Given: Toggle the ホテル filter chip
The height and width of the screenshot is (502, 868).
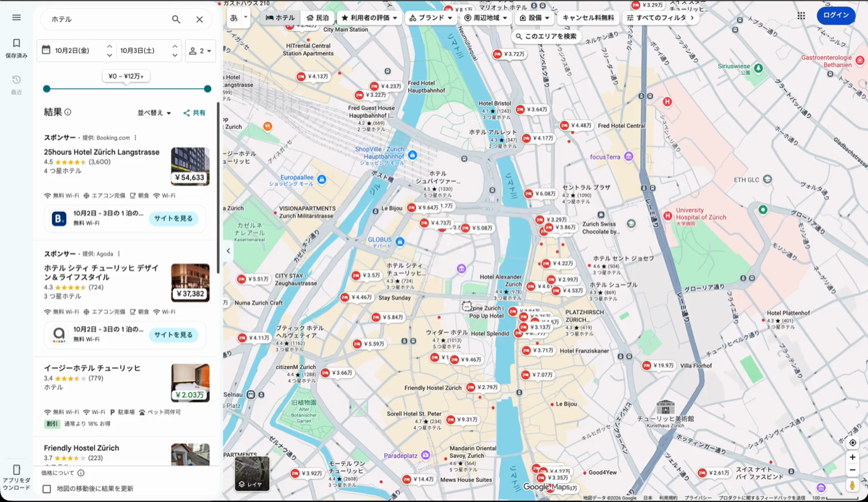Looking at the screenshot, I should click(280, 17).
